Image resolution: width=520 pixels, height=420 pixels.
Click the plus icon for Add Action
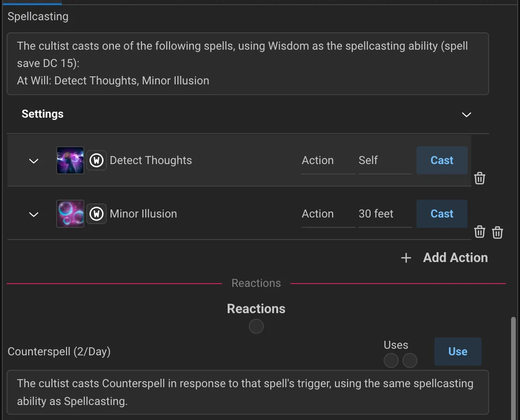pos(406,258)
